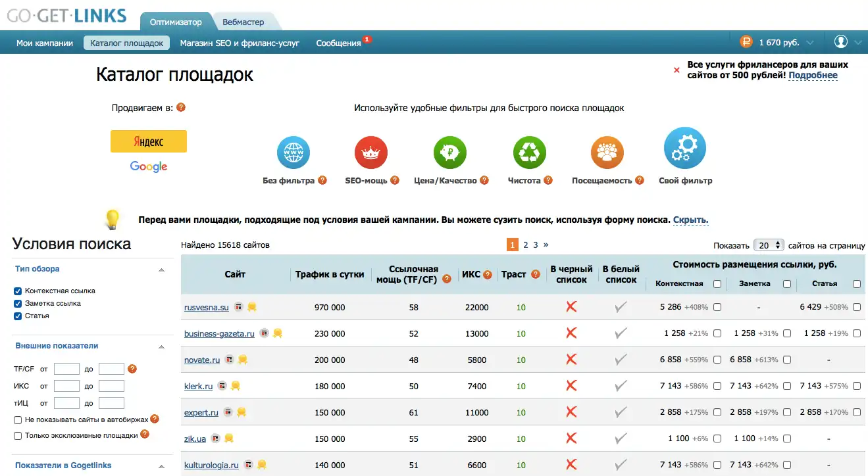Click the table icon beside novate.ru

[229, 360]
